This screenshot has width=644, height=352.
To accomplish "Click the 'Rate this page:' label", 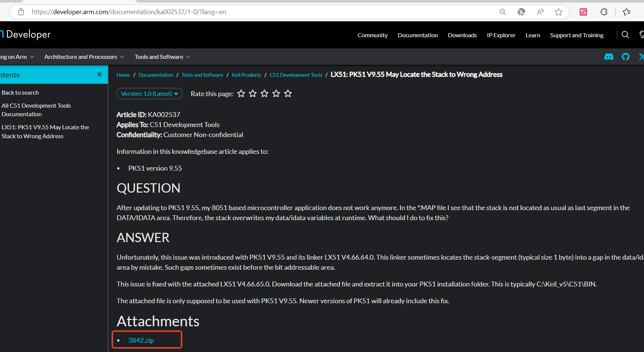I will click(212, 94).
